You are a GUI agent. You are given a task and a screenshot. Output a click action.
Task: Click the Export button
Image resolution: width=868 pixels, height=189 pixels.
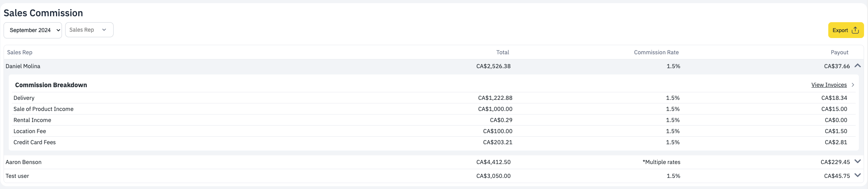pos(846,30)
